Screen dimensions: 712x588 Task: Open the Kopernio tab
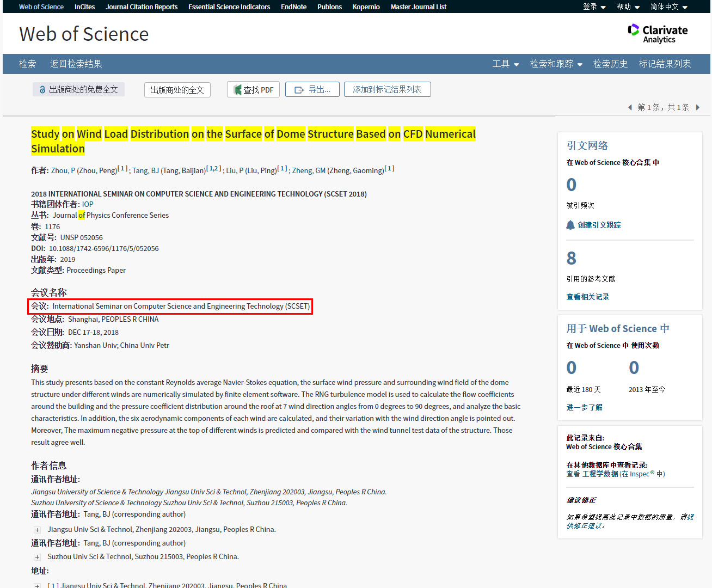(366, 7)
